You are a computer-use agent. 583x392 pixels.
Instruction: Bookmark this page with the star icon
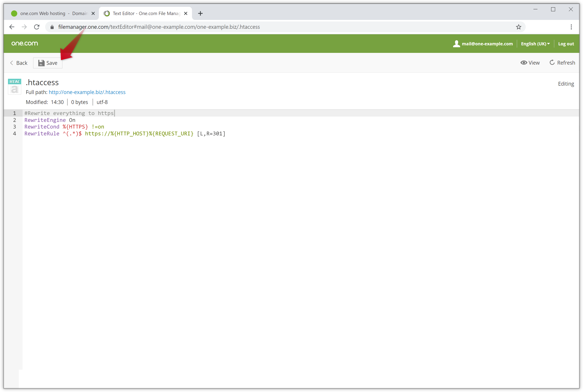[x=519, y=27]
